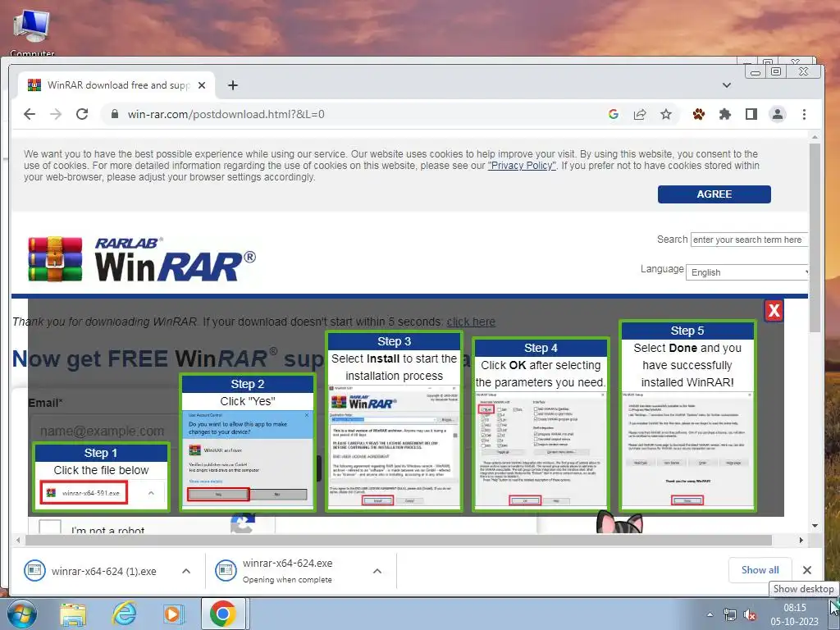Viewport: 840px width, 630px height.
Task: Click the vertical page scrollbar
Action: point(815,237)
